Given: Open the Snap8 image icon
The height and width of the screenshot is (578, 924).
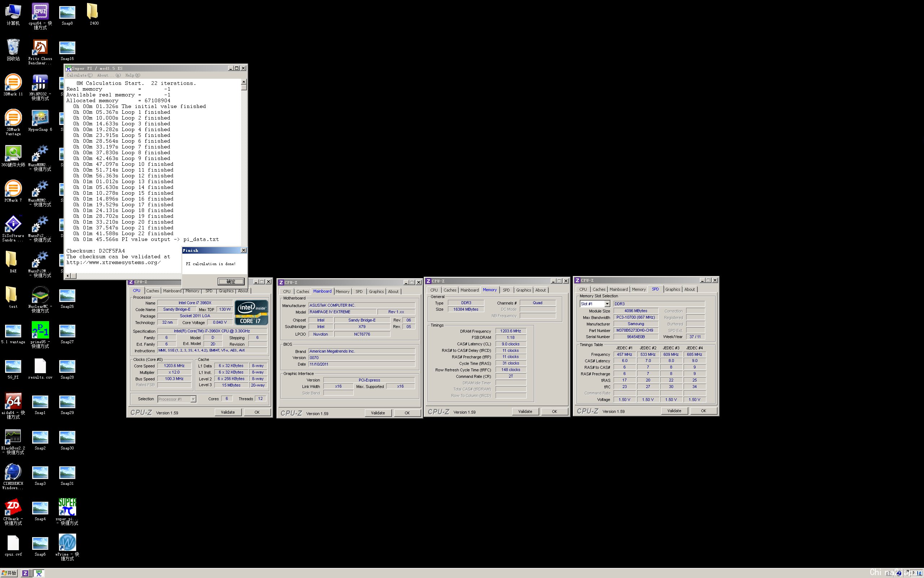Looking at the screenshot, I should tap(67, 15).
